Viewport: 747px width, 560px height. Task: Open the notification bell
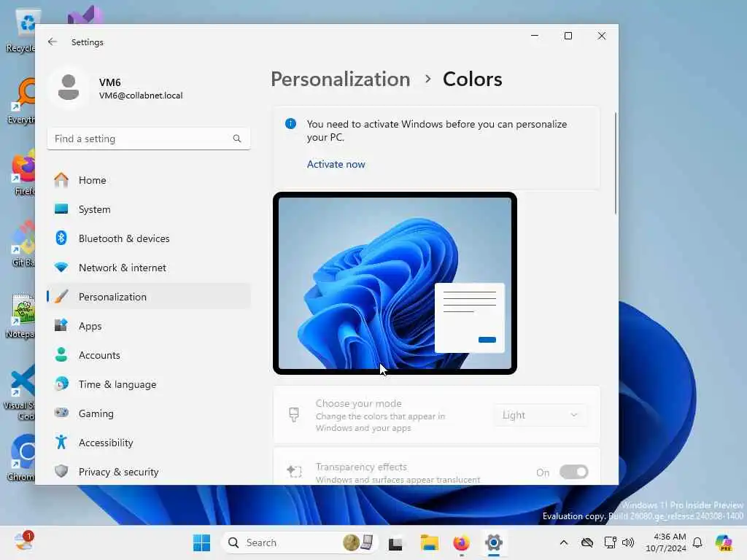click(x=697, y=542)
